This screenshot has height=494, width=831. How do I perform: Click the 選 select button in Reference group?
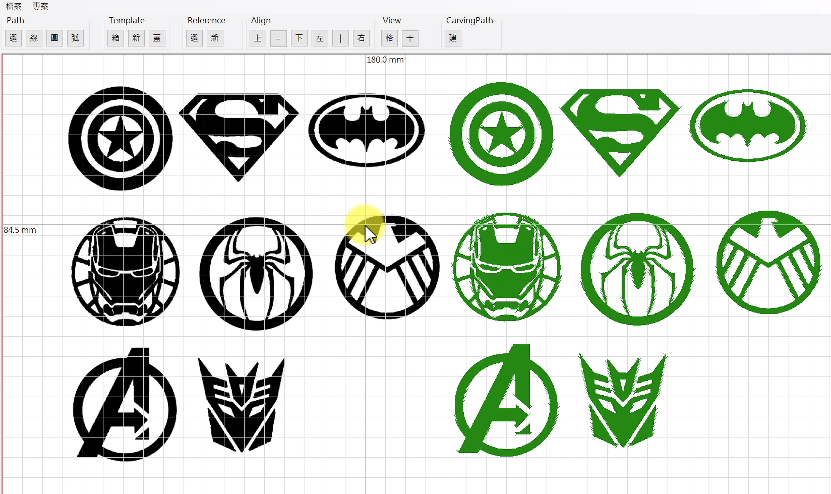click(195, 38)
